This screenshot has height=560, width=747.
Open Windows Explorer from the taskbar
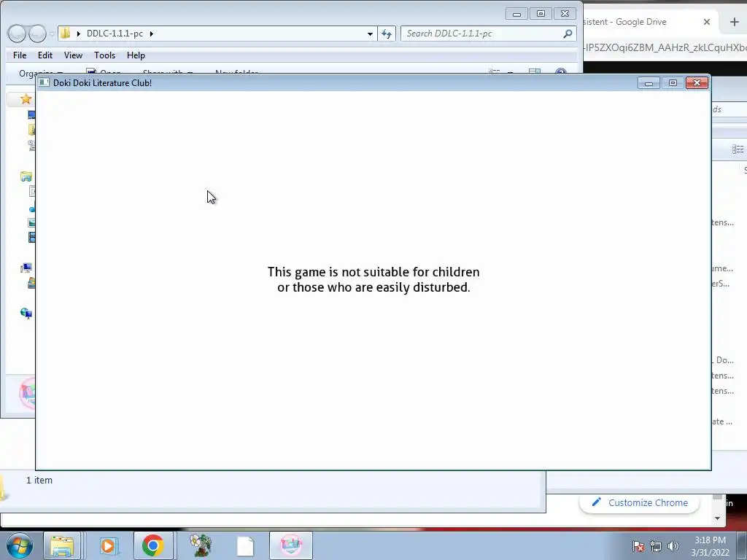62,545
